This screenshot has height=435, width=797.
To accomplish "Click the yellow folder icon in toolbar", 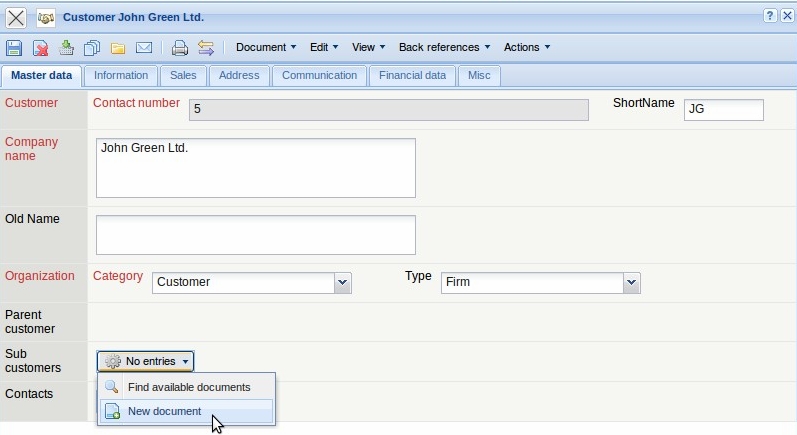I will pos(118,47).
